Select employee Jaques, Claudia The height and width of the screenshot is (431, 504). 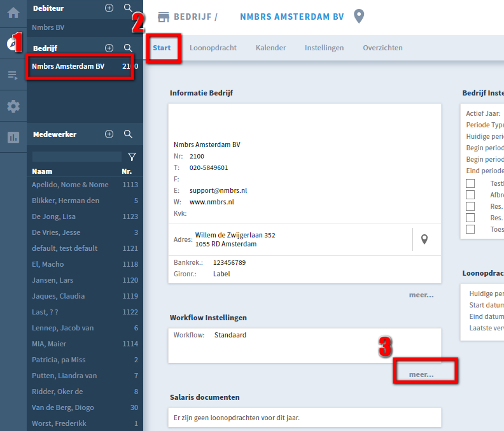point(85,296)
